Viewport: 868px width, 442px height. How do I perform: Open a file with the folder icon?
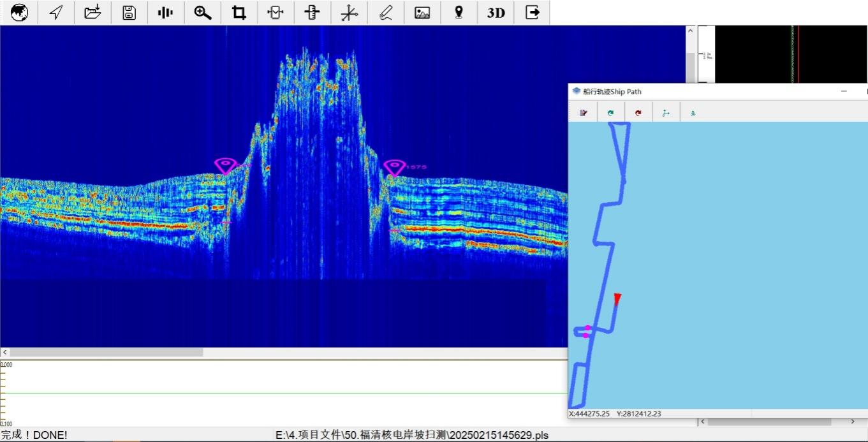92,12
